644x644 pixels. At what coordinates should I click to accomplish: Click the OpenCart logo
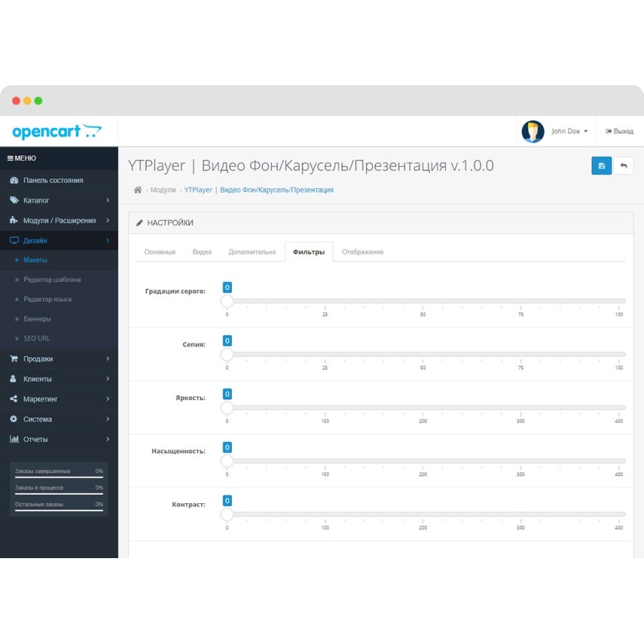point(57,132)
